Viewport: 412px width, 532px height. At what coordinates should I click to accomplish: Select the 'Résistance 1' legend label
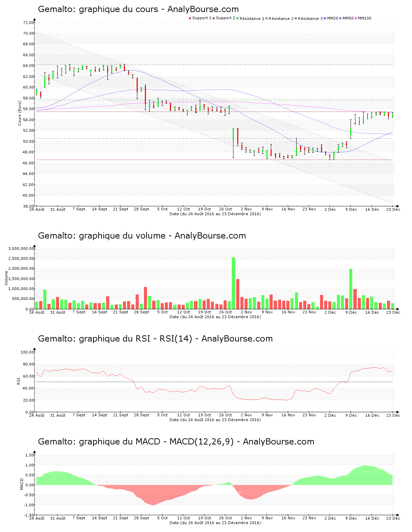252,19
